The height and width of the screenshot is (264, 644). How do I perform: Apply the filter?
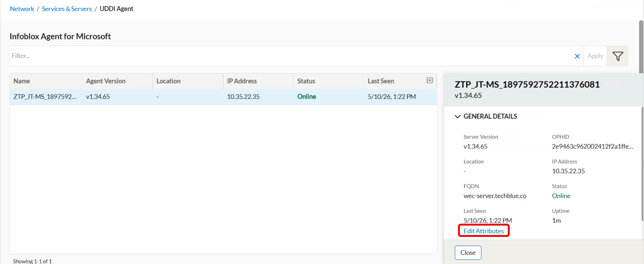[x=595, y=56]
